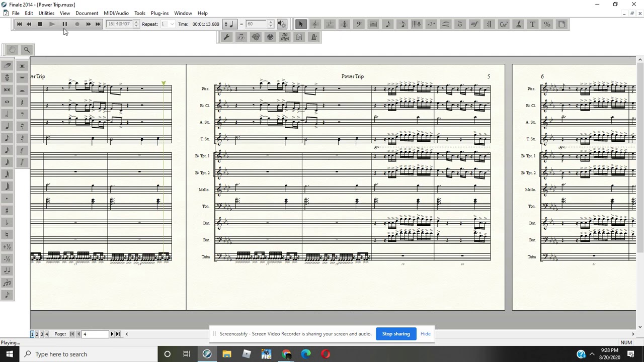Viewport: 644px width, 362px height.
Task: Click the page number input field
Action: (x=95, y=334)
